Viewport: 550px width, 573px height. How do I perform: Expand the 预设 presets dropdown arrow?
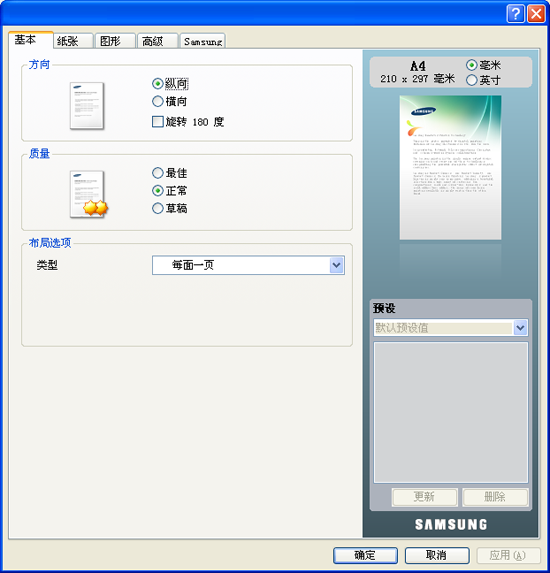(x=520, y=327)
